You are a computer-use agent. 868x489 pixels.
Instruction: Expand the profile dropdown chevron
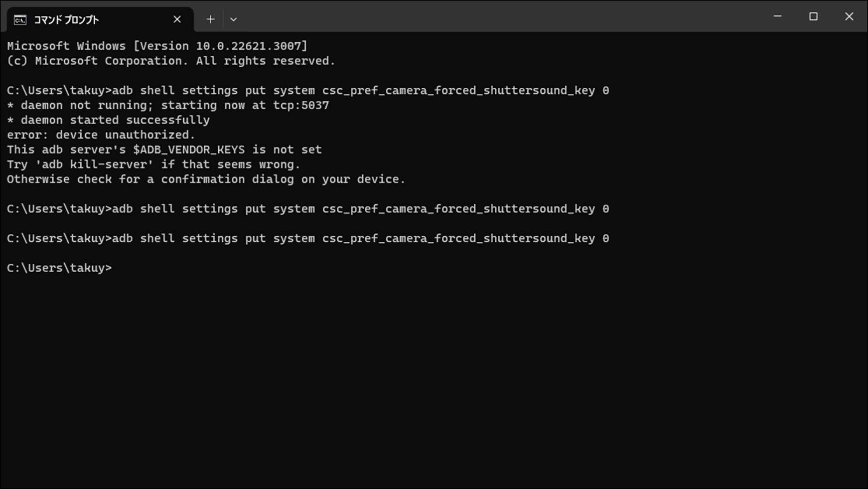coord(233,19)
